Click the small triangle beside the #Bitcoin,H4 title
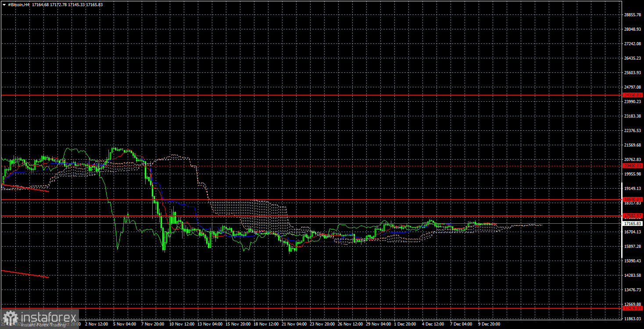The image size is (644, 329). pos(4,4)
